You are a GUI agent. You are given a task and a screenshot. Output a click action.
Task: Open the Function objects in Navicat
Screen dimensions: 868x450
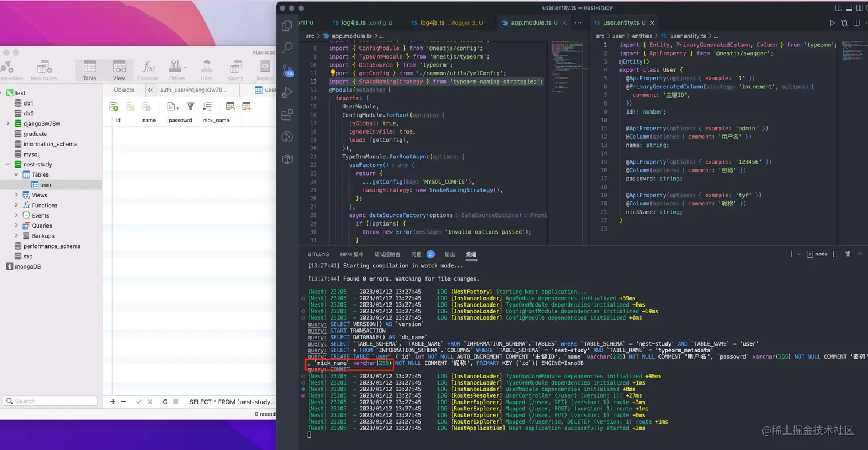(148, 71)
